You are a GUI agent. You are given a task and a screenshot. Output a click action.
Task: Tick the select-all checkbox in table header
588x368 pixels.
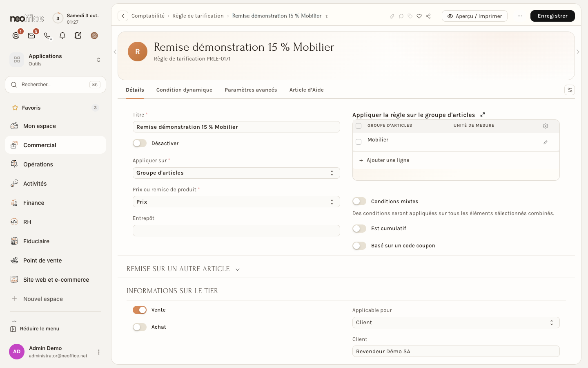pos(359,126)
